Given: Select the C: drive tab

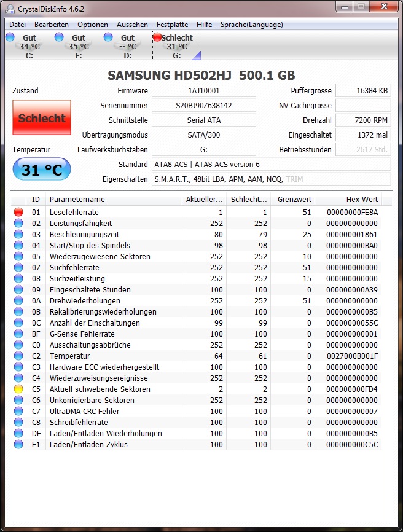Looking at the screenshot, I should [x=29, y=46].
